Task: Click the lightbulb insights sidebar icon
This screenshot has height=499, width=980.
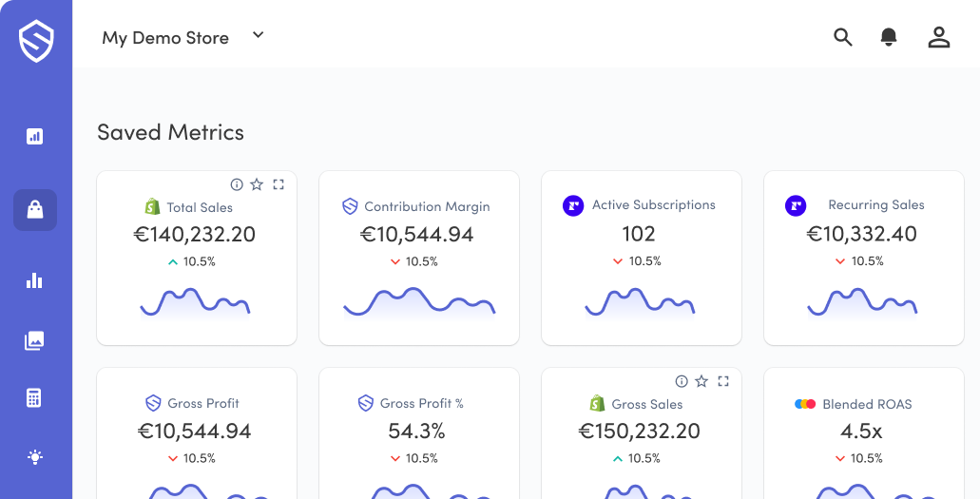Action: coord(35,457)
